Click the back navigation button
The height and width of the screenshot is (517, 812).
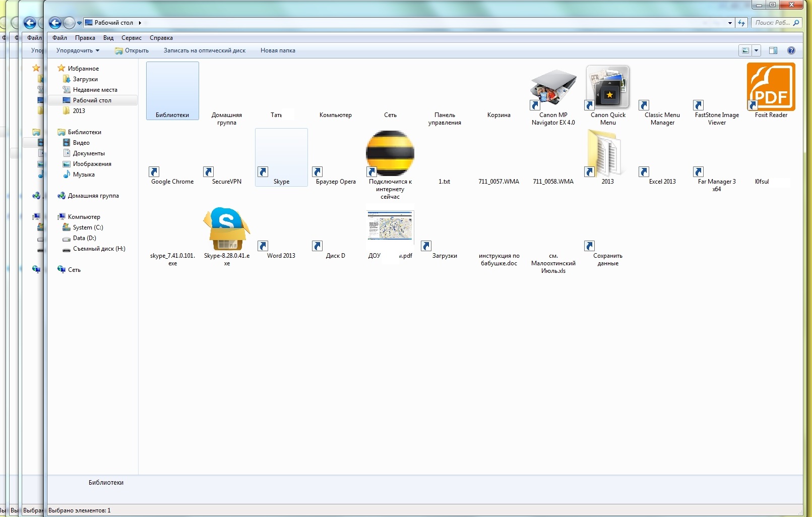[55, 23]
